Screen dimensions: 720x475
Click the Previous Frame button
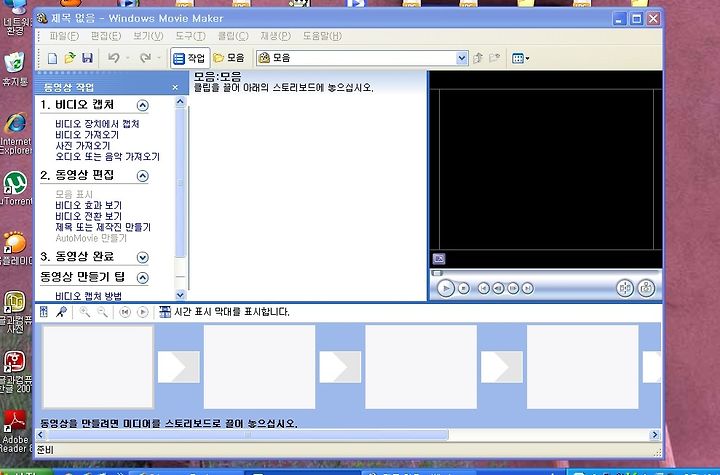point(498,288)
